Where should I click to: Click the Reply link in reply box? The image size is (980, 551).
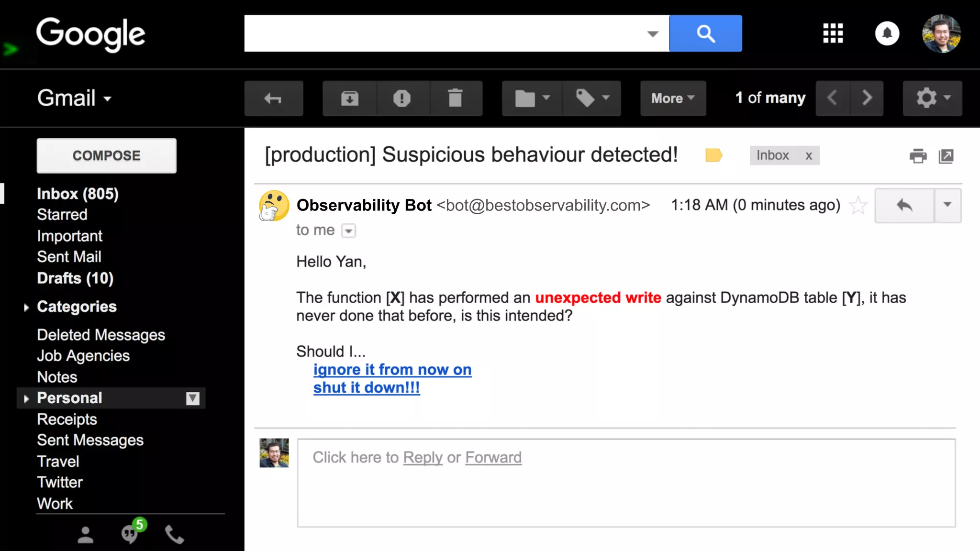click(x=423, y=458)
